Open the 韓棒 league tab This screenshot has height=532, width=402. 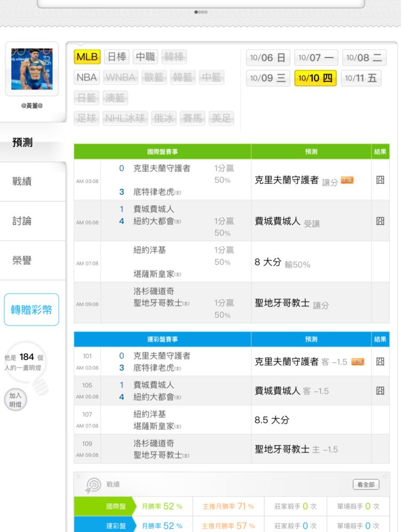click(174, 57)
